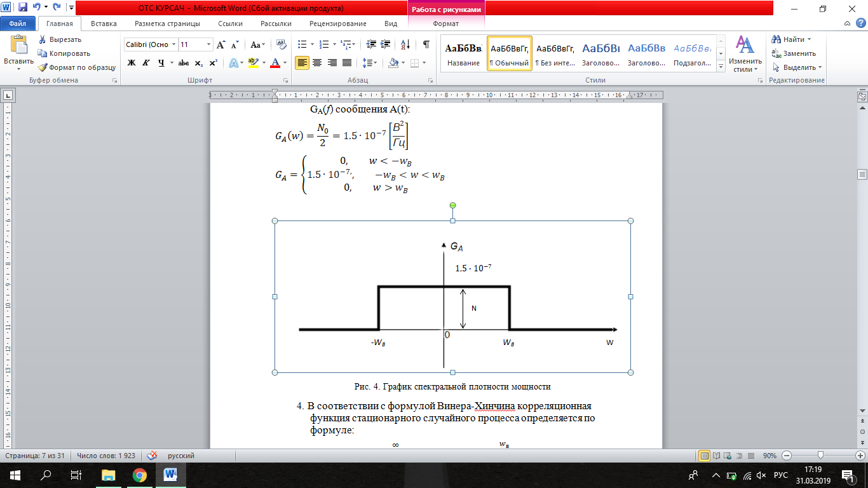868x488 pixels.
Task: Select the Название style thumbnail
Action: pyautogui.click(x=463, y=53)
